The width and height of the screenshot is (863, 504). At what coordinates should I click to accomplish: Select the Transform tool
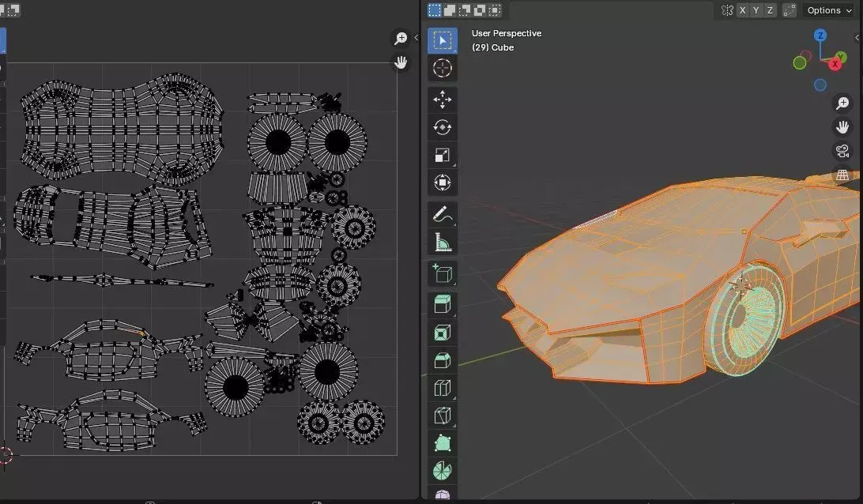443,182
